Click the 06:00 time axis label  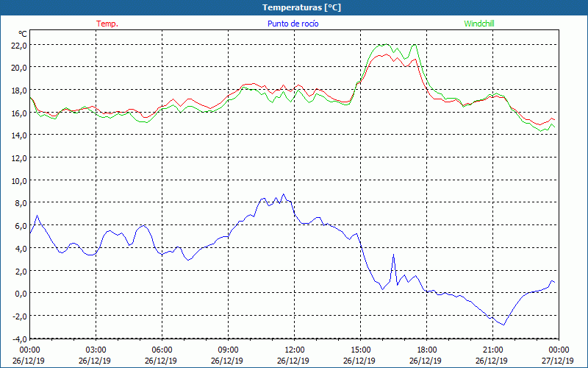tap(161, 350)
